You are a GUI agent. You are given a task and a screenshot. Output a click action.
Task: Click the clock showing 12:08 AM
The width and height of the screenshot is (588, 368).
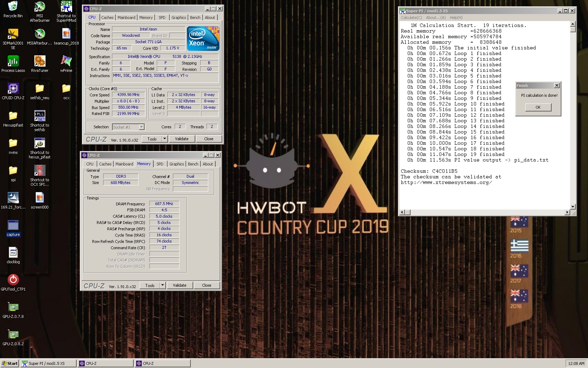coord(576,363)
